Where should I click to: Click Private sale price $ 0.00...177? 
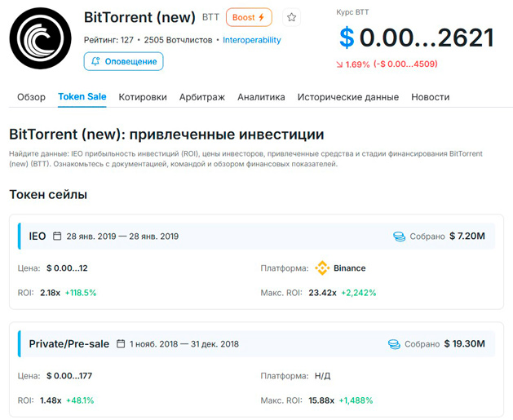coord(69,376)
